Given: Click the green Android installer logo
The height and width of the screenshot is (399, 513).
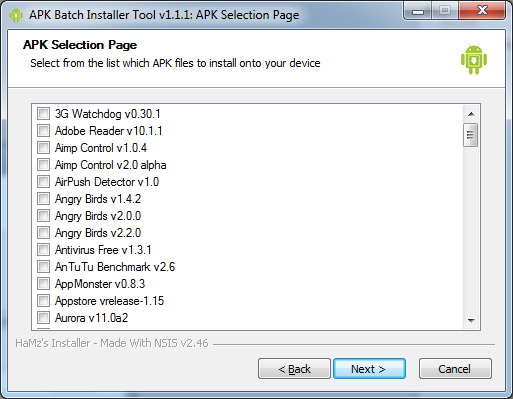Looking at the screenshot, I should tap(474, 59).
